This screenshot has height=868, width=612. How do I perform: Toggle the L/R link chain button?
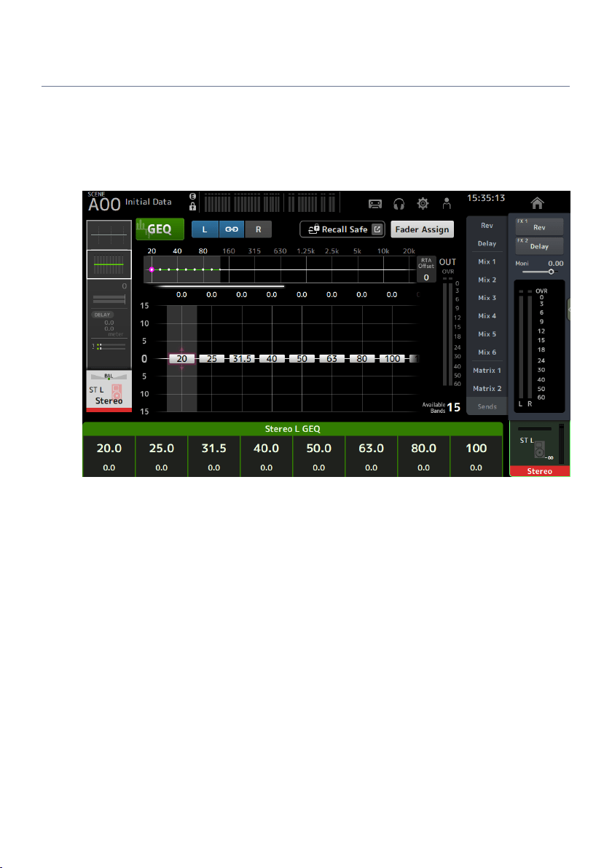click(x=232, y=229)
